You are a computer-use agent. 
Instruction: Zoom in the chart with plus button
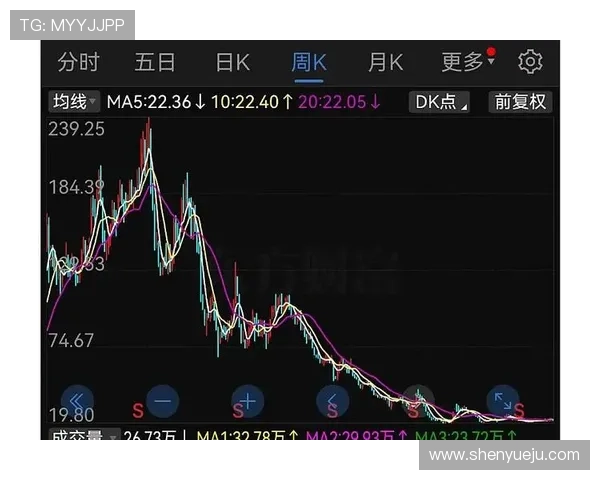(x=248, y=401)
